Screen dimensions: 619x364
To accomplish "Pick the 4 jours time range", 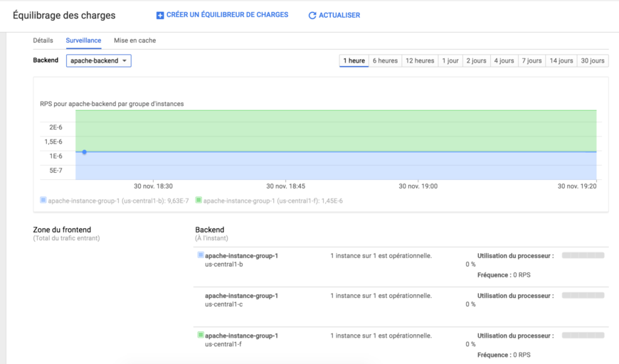I will click(504, 60).
